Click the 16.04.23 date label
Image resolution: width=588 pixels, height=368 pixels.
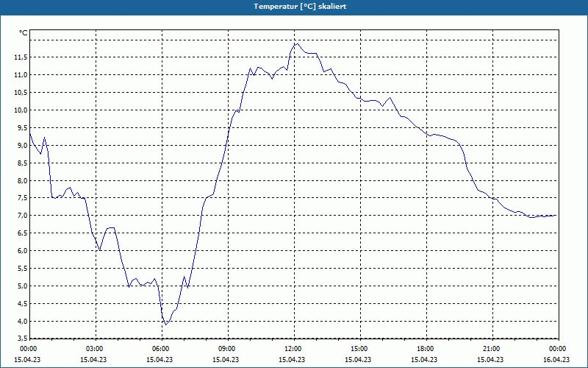click(x=556, y=359)
